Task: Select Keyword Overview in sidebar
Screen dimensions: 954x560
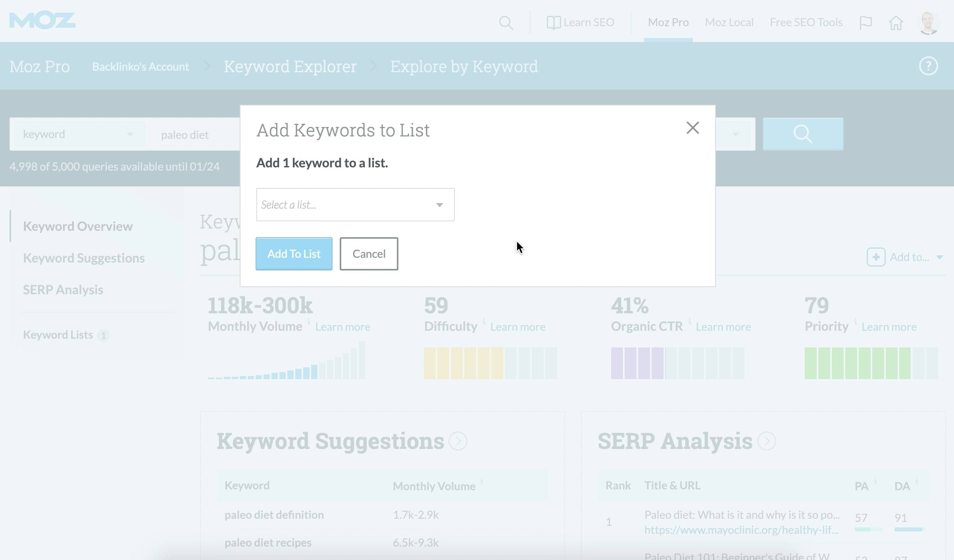Action: coord(78,226)
